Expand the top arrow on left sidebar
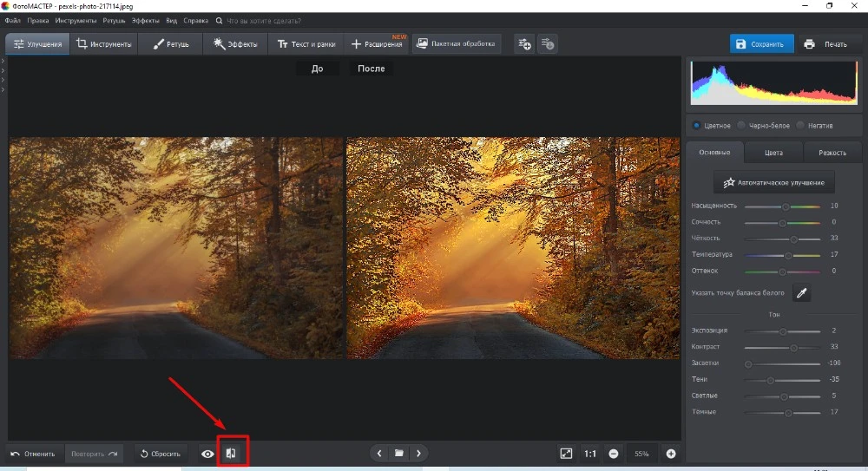Image resolution: width=868 pixels, height=471 pixels. (x=3, y=62)
